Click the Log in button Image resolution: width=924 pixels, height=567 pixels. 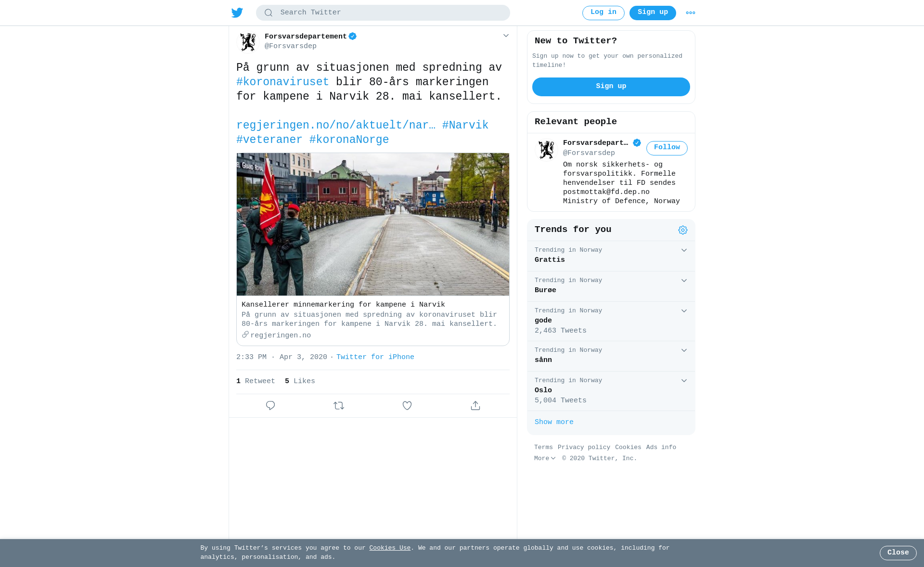pos(603,13)
